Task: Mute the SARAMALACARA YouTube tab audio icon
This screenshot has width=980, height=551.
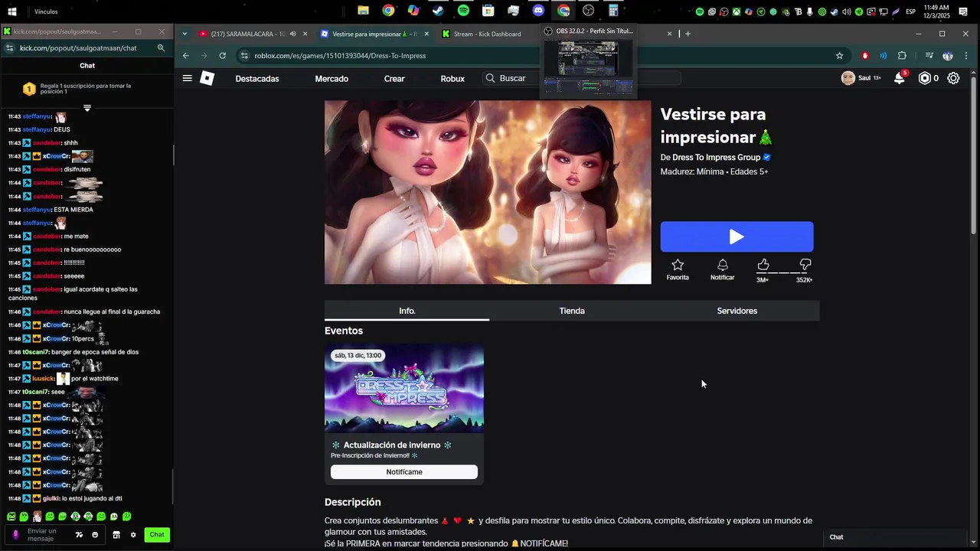Action: point(292,34)
